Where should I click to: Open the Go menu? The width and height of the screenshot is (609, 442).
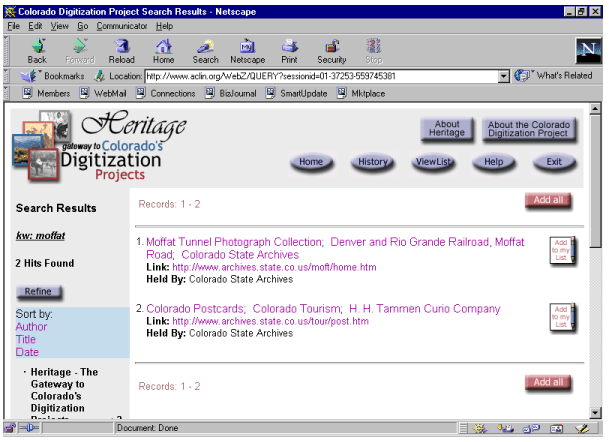pos(82,26)
